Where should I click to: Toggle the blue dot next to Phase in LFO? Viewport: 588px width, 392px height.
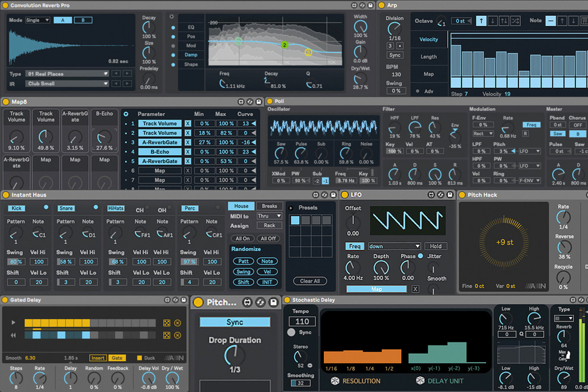420,256
